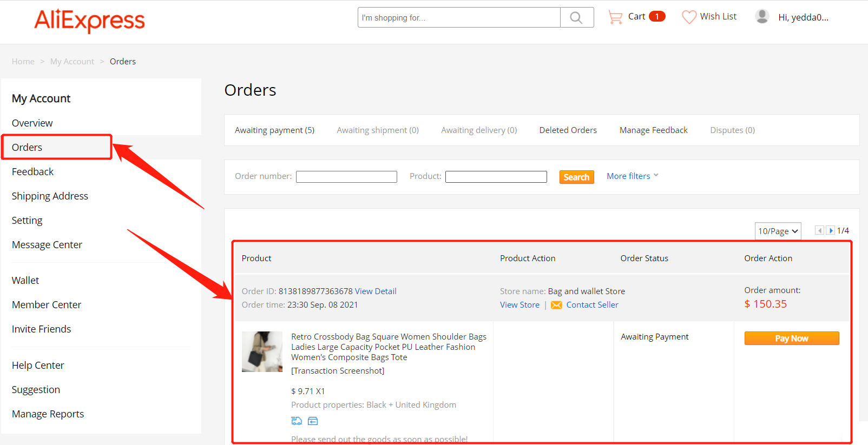Open the shopping cart icon
This screenshot has width=868, height=445.
[615, 17]
